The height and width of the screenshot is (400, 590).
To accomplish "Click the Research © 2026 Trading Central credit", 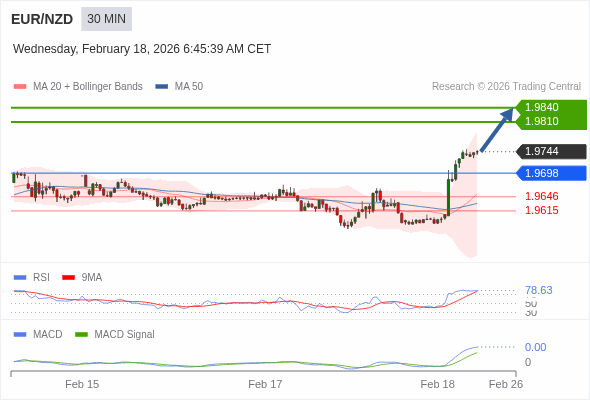I will [506, 87].
